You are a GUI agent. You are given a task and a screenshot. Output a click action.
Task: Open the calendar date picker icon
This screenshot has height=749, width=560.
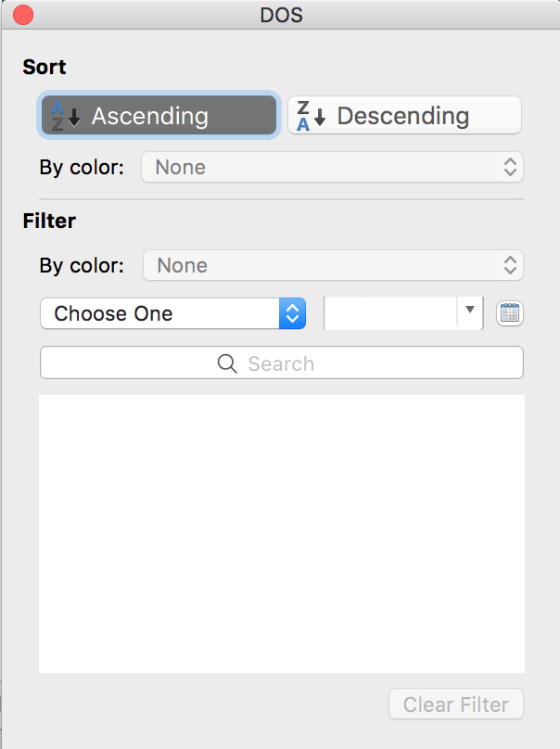tap(510, 313)
